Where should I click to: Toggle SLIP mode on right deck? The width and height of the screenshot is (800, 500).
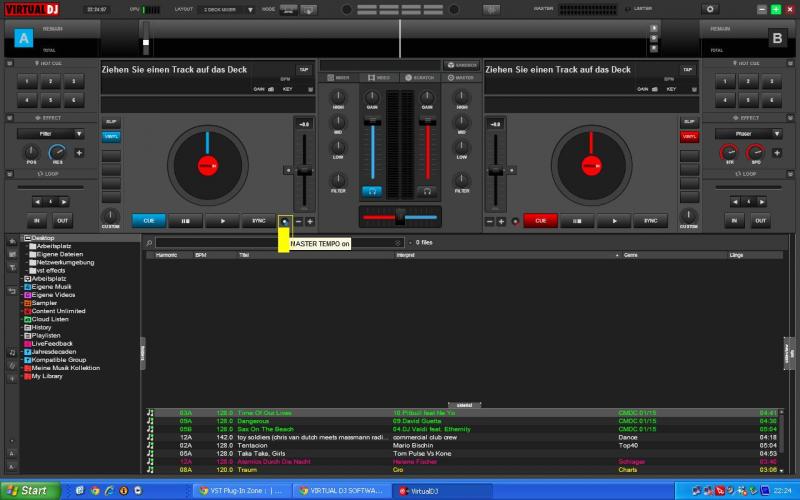click(688, 121)
